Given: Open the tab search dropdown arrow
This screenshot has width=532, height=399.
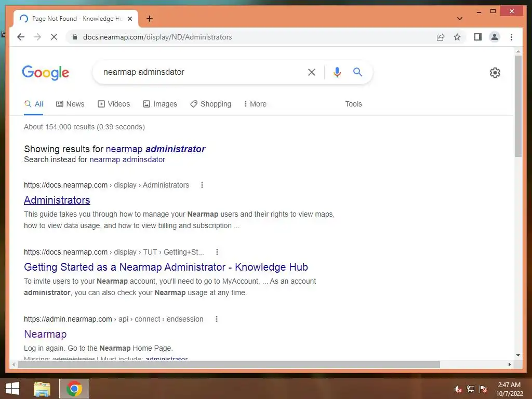Looking at the screenshot, I should coord(459,19).
